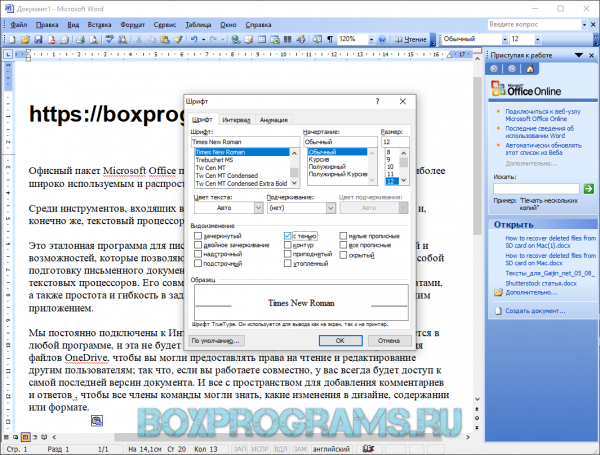This screenshot has height=455, width=600.
Task: Click the Permission icon in toolbar
Action: [x=51, y=39]
